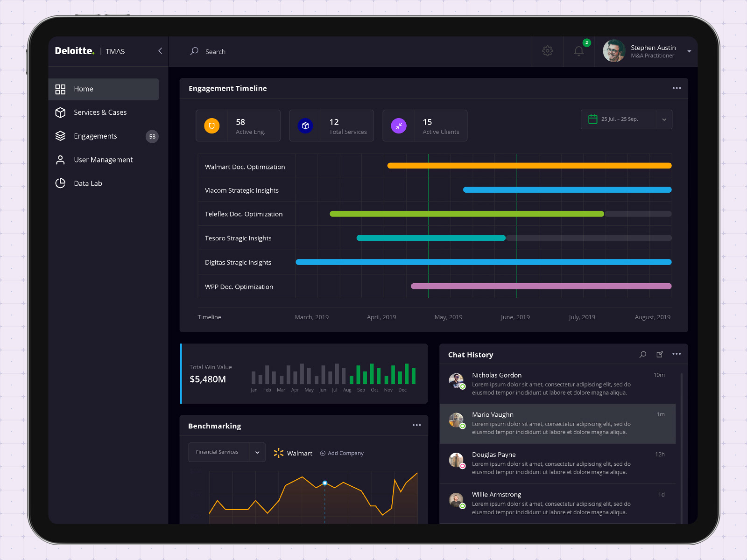Image resolution: width=747 pixels, height=560 pixels.
Task: Click the chat history scrollbar
Action: (x=682, y=448)
